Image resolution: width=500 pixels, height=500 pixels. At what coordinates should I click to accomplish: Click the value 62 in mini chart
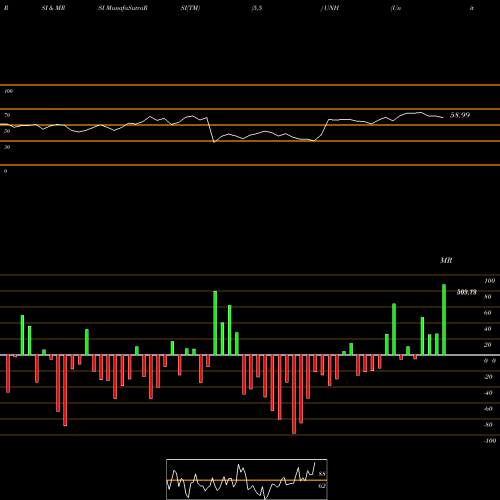(x=322, y=486)
